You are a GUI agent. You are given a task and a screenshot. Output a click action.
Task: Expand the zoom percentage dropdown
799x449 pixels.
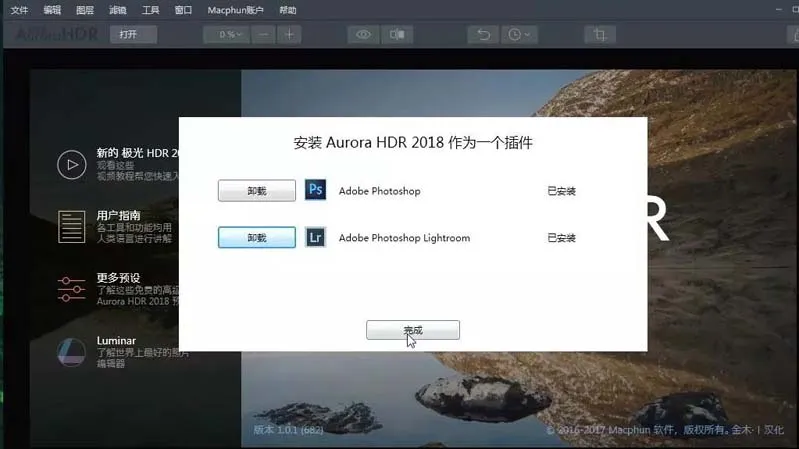point(227,34)
